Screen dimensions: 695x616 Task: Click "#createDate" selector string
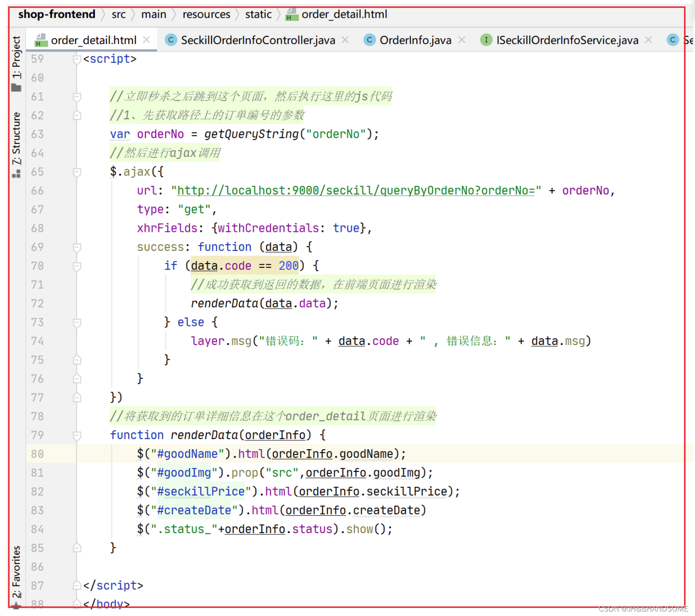pos(194,510)
